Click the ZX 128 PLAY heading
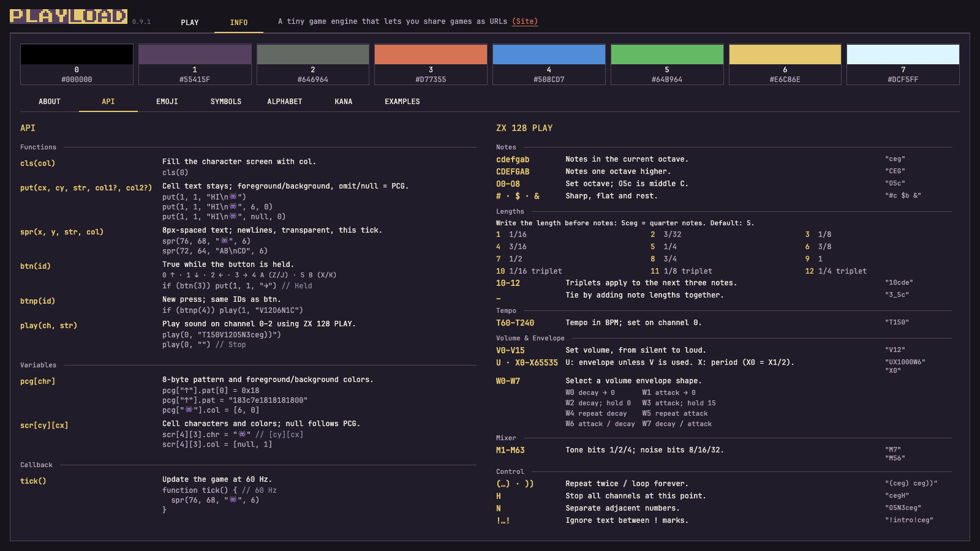The image size is (980, 551). [x=524, y=128]
